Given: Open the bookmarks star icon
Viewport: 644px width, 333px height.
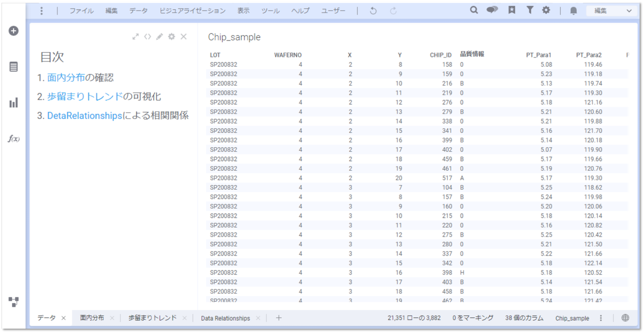Looking at the screenshot, I should pyautogui.click(x=512, y=10).
